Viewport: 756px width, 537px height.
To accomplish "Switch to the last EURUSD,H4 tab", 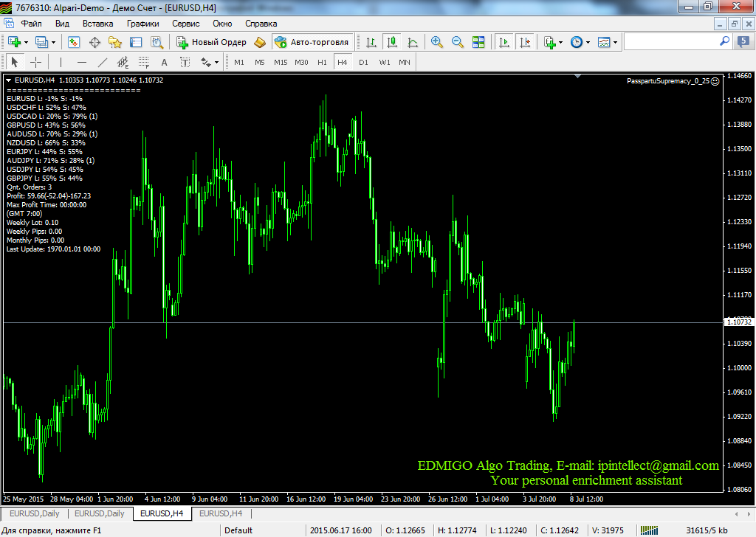I will pos(221,513).
